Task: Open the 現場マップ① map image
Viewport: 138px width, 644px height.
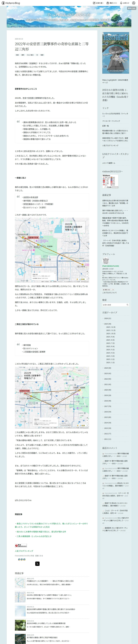Action: [x=52, y=250]
